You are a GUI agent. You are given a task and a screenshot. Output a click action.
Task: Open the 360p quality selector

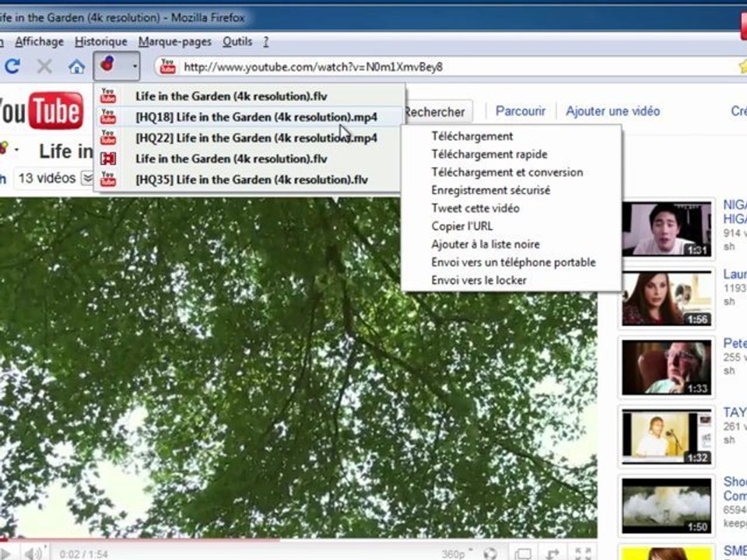(456, 554)
